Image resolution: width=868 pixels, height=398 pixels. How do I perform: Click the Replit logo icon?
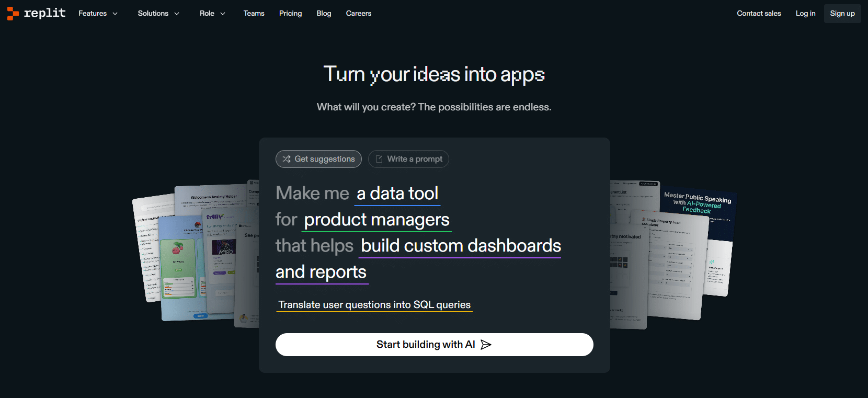[13, 14]
